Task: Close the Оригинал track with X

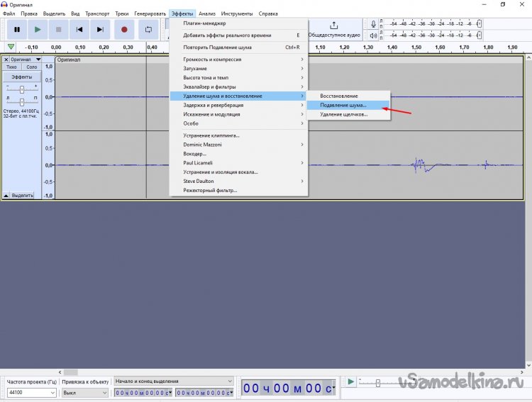Action: point(6,60)
